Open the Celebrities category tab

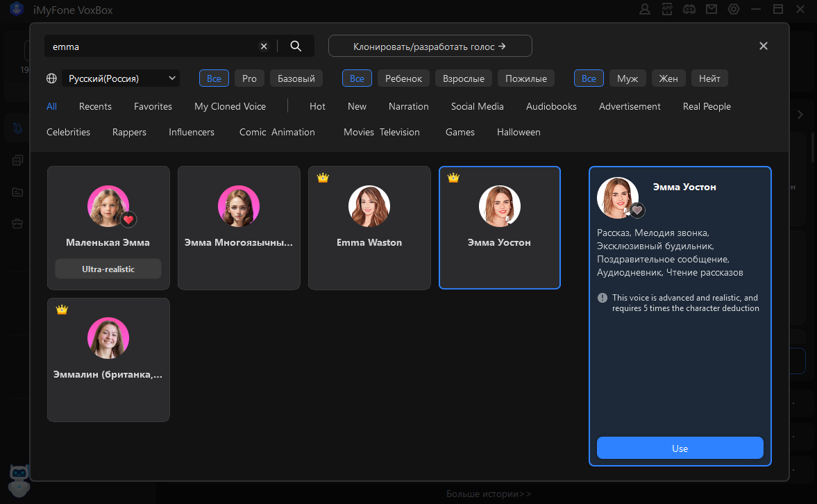pyautogui.click(x=68, y=132)
